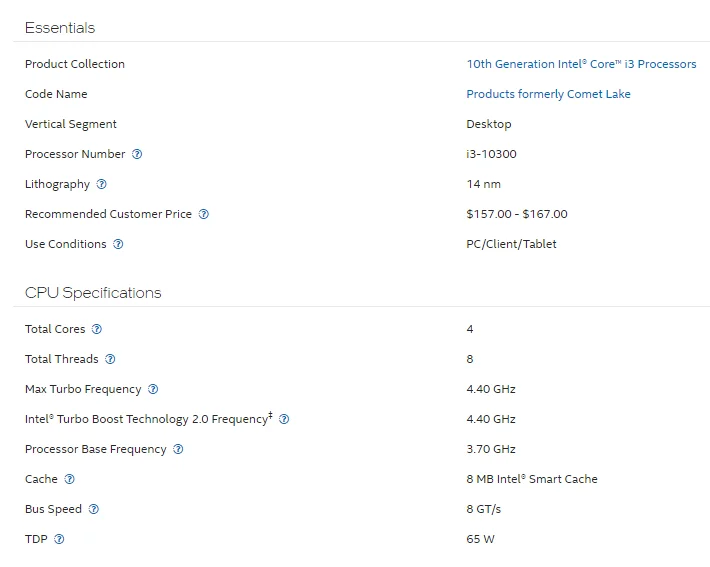Click the Recommended Customer Price label
This screenshot has width=710, height=567.
pos(108,214)
